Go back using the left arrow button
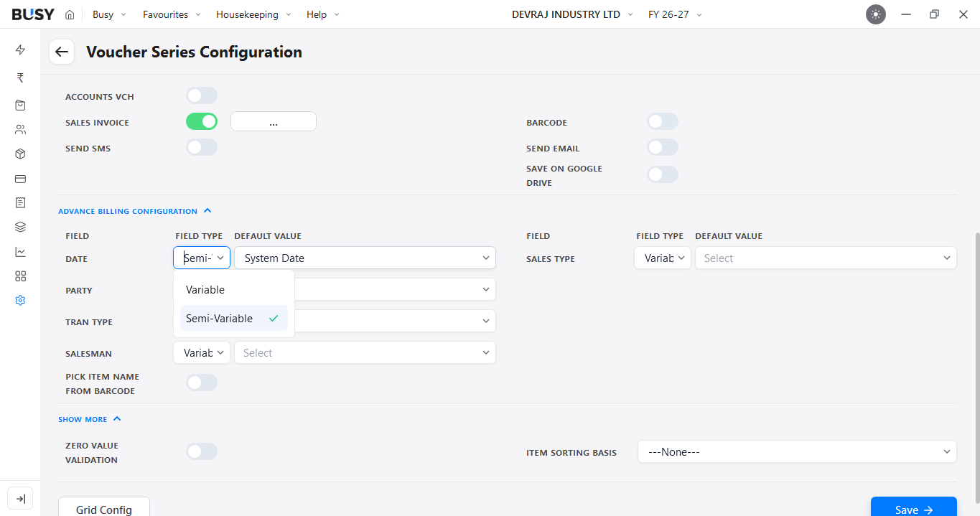 point(62,52)
